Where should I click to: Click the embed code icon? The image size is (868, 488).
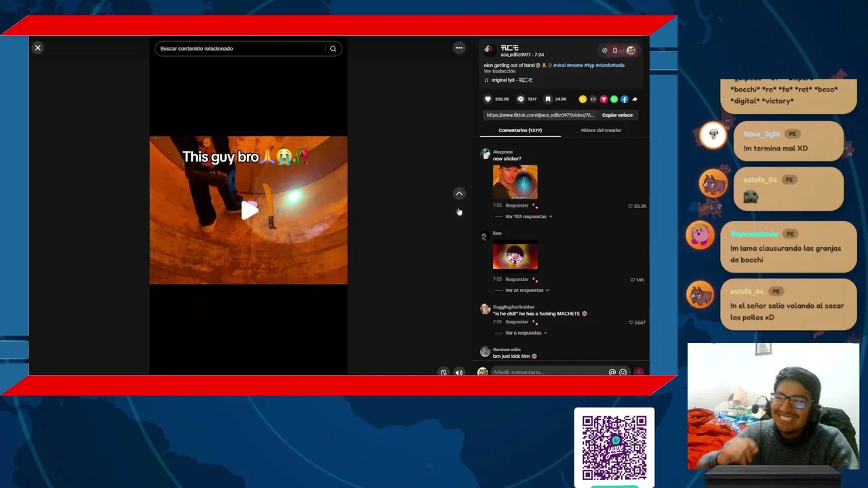click(x=593, y=99)
